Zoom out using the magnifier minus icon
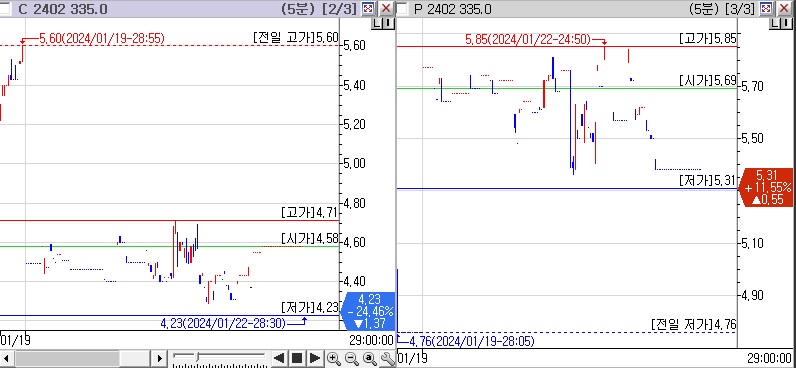796x368 pixels. tap(351, 359)
